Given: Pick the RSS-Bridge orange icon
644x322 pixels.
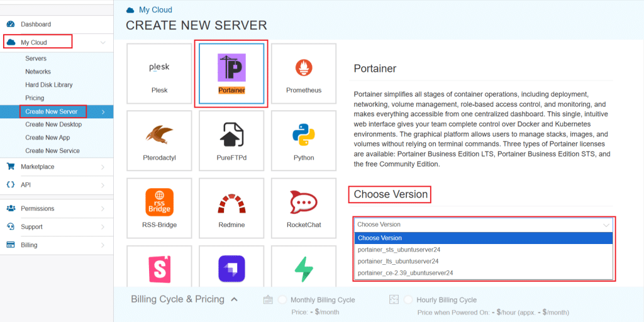Looking at the screenshot, I should point(159,202).
